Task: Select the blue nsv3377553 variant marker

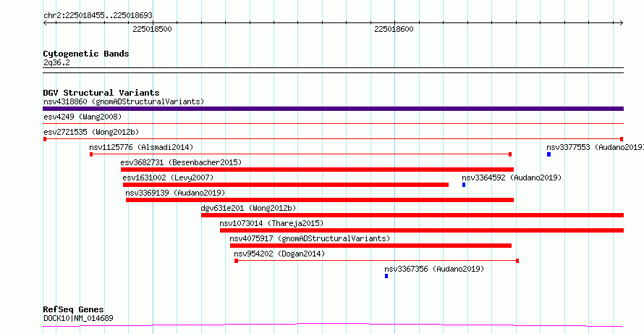Action: pyautogui.click(x=548, y=154)
